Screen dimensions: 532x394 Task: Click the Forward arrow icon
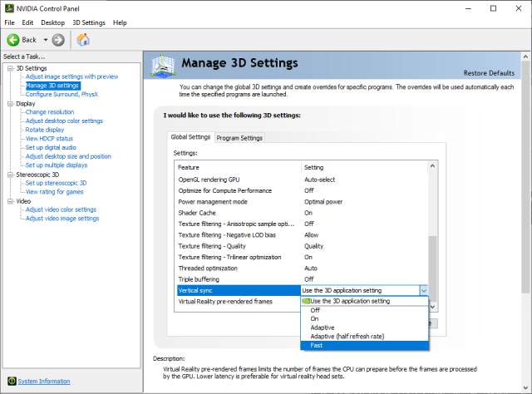tap(58, 40)
